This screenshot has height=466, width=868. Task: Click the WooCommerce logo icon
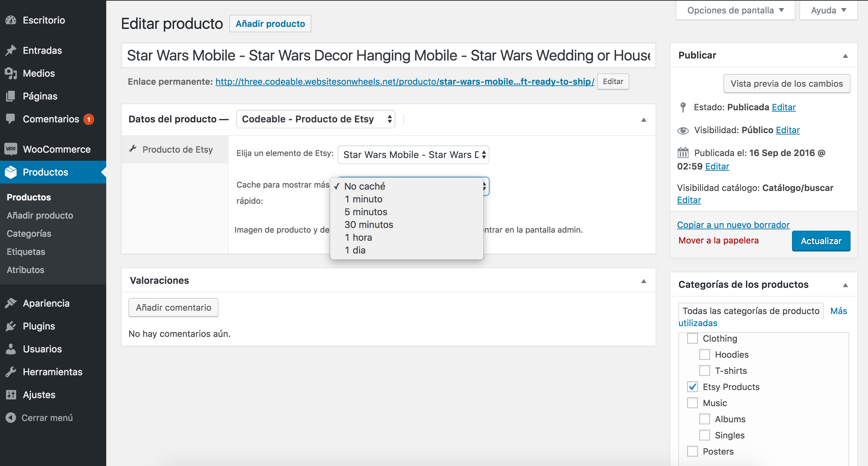tap(11, 149)
